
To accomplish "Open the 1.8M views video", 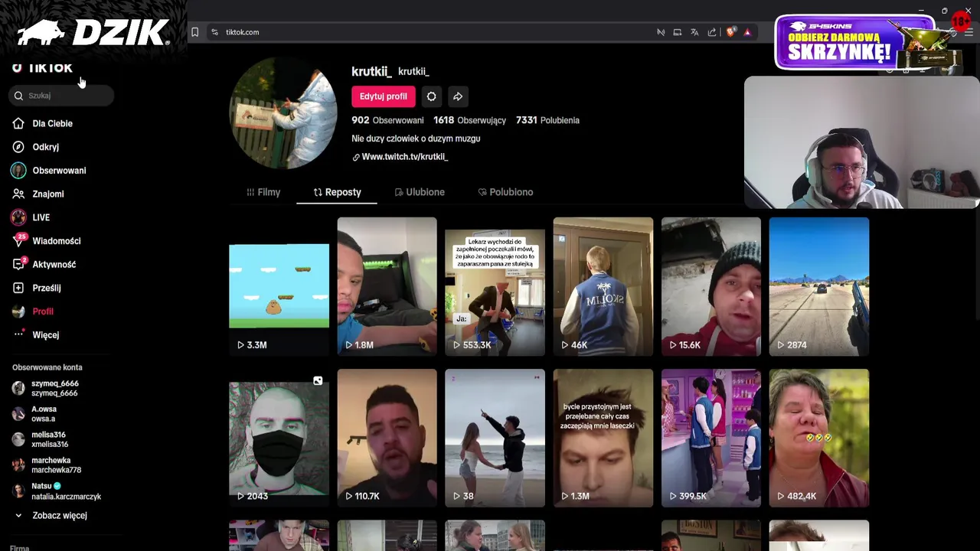I will tap(387, 287).
